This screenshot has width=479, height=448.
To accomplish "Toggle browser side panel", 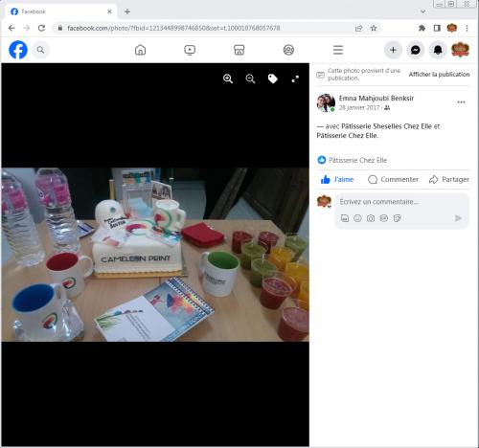I will [x=437, y=28].
